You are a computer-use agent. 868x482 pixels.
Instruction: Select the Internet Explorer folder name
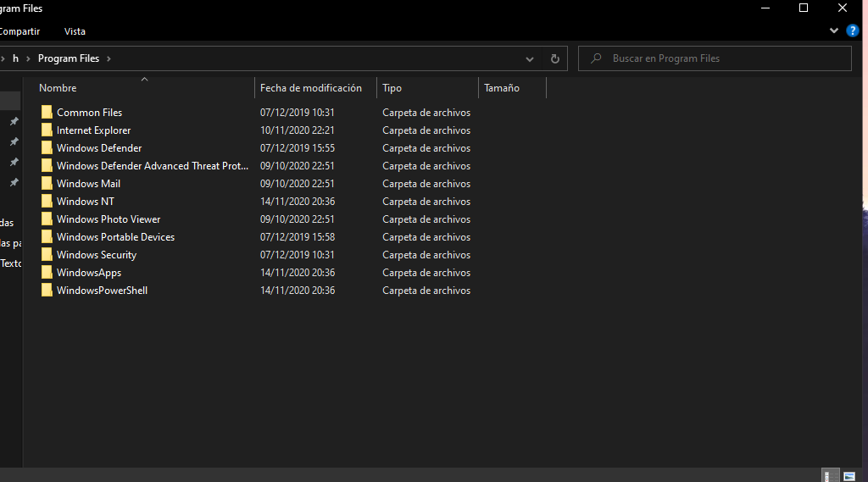pos(93,130)
